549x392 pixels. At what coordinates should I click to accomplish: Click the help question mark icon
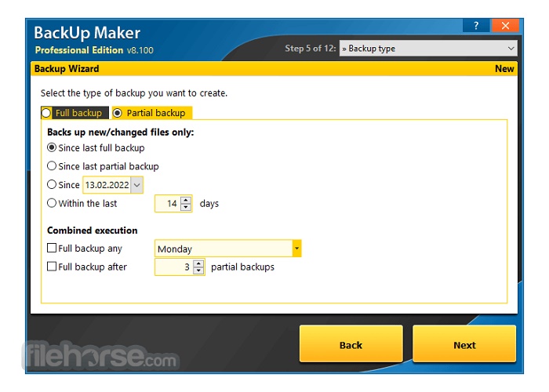tap(475, 26)
